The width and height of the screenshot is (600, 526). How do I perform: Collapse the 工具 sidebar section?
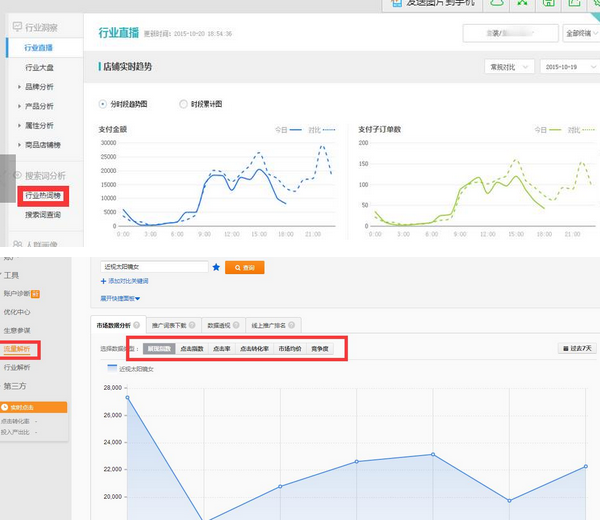click(x=10, y=275)
